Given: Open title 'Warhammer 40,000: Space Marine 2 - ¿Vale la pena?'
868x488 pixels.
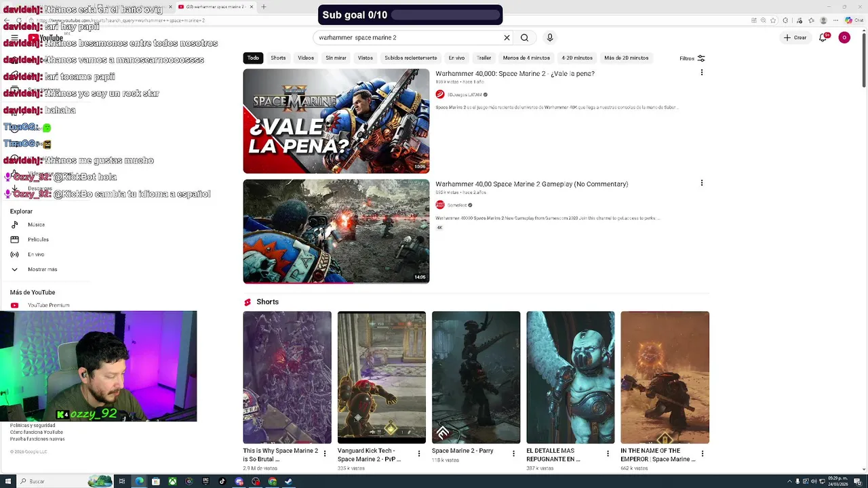Looking at the screenshot, I should coord(515,73).
